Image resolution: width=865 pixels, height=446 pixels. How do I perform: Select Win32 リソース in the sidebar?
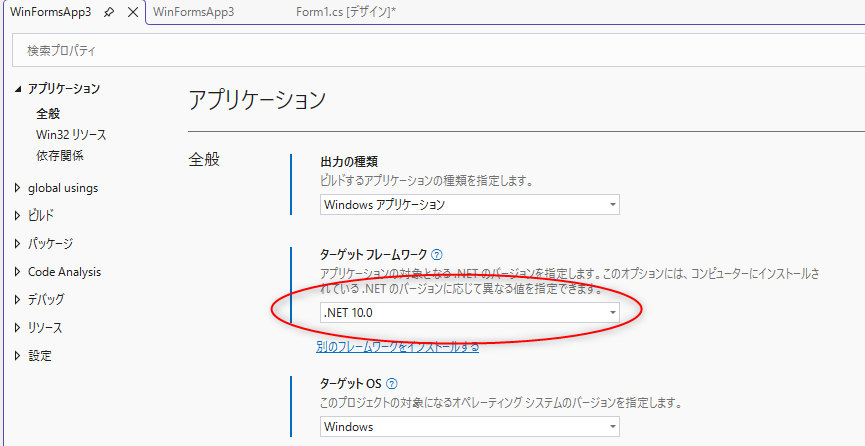pos(70,134)
